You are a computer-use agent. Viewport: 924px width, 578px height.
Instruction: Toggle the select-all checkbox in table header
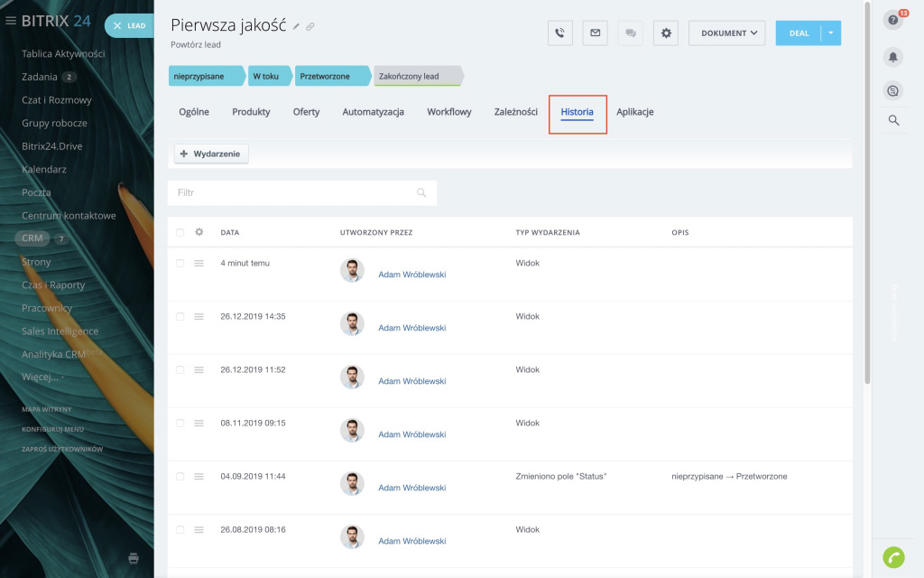click(x=180, y=232)
